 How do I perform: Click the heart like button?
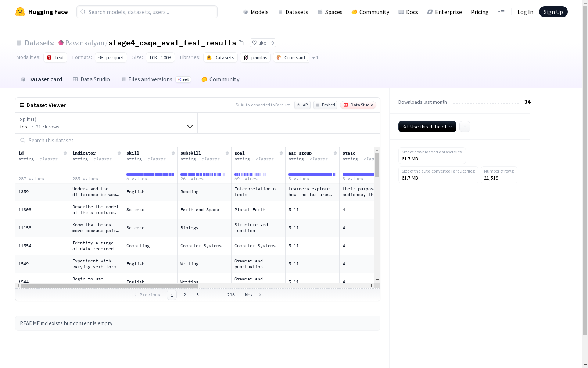259,43
